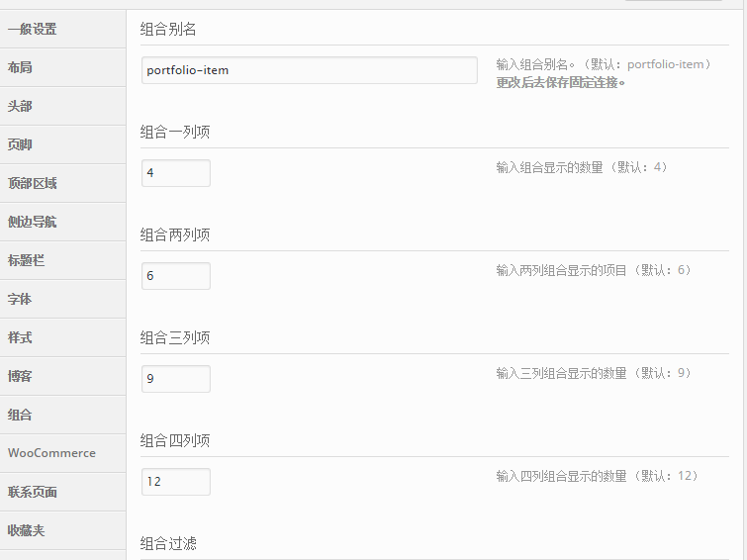
Task: Click the 组合别名 section heading
Action: [x=168, y=29]
